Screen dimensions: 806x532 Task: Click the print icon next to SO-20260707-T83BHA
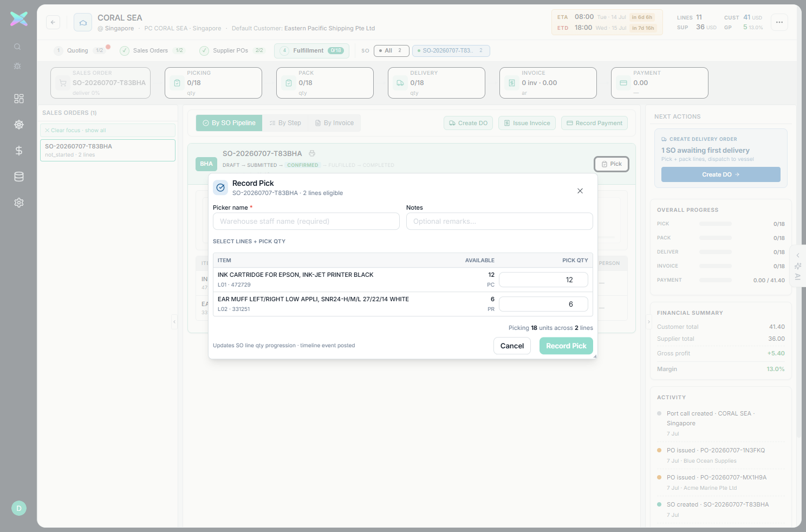312,153
